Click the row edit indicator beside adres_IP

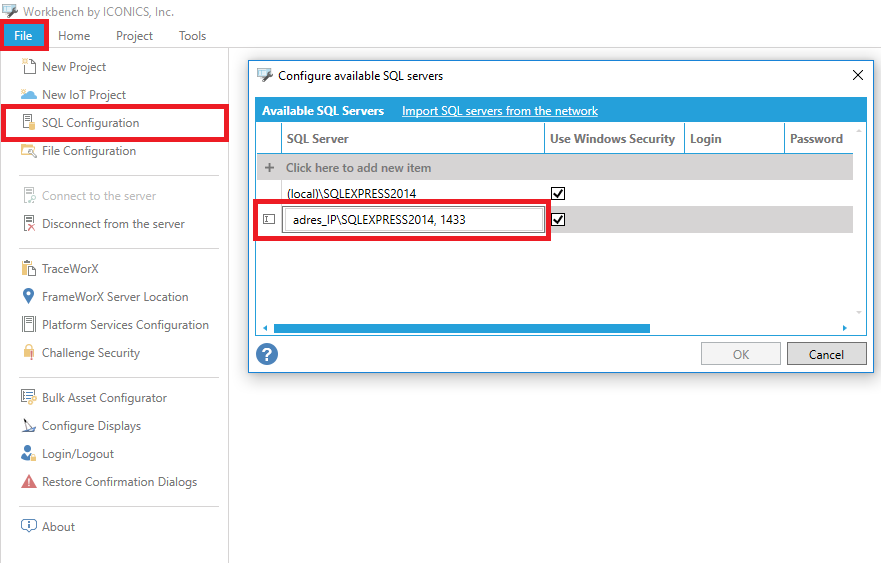269,219
